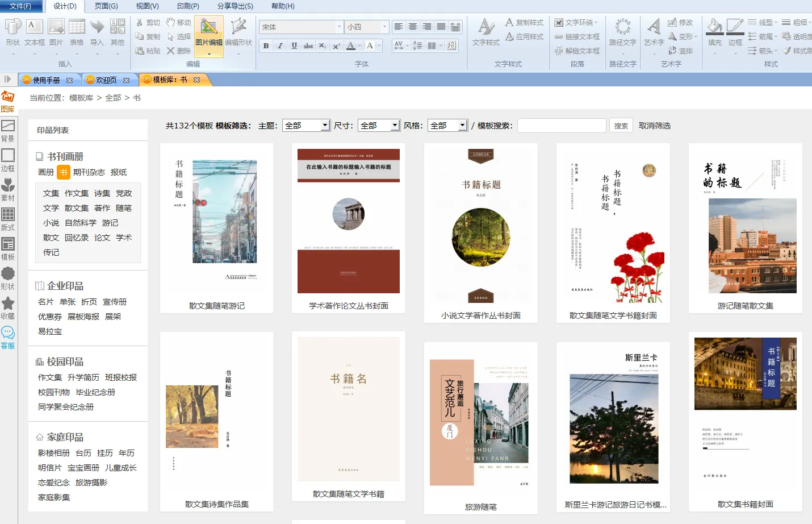Toggle strikethrough abc button
Screen dimensions: 812x524
308,45
